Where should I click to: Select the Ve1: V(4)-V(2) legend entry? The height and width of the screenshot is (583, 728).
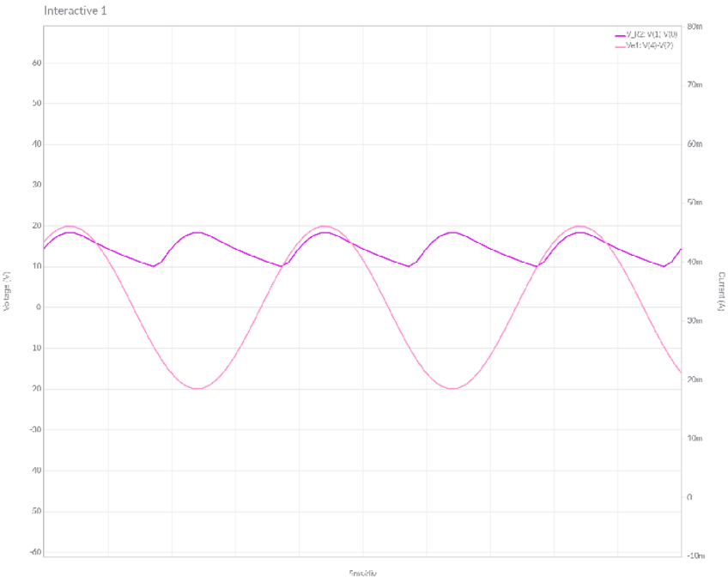click(644, 46)
